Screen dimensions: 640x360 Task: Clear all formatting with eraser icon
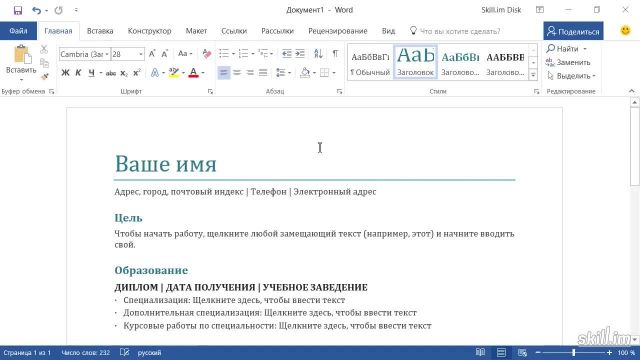pyautogui.click(x=207, y=54)
